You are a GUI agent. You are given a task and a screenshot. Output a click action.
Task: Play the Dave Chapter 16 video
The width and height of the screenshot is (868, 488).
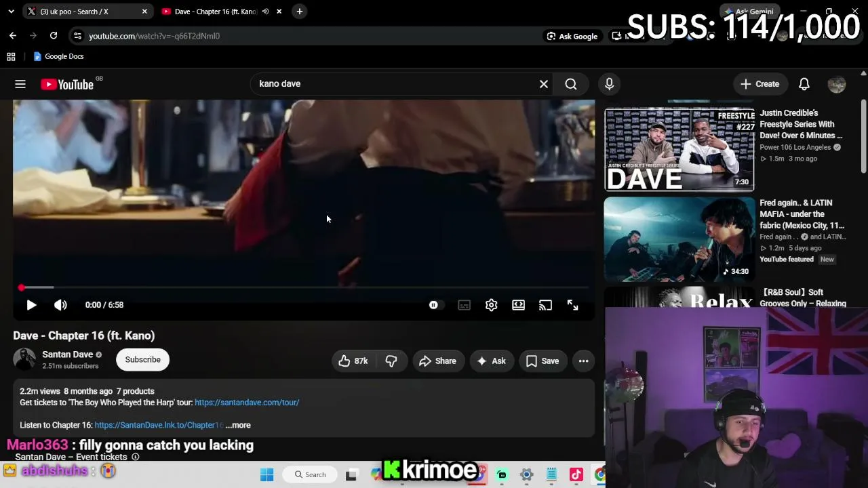coord(31,305)
